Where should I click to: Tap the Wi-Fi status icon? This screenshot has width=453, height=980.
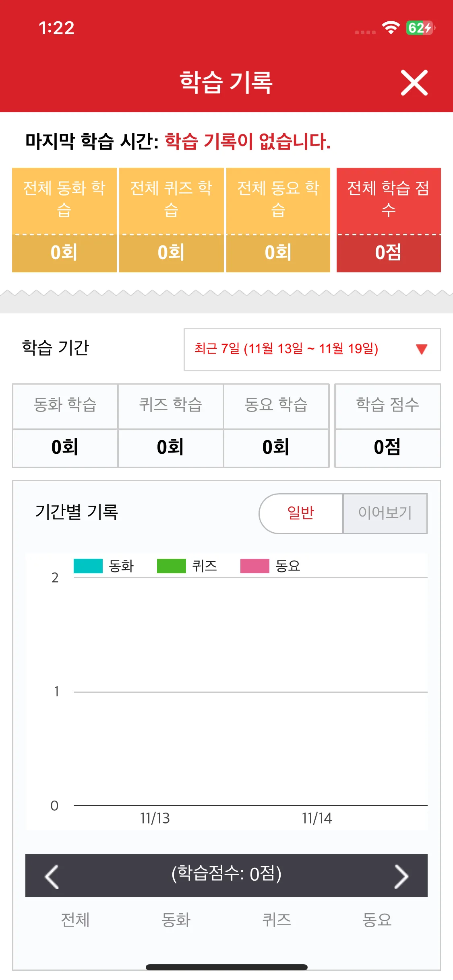pyautogui.click(x=390, y=28)
